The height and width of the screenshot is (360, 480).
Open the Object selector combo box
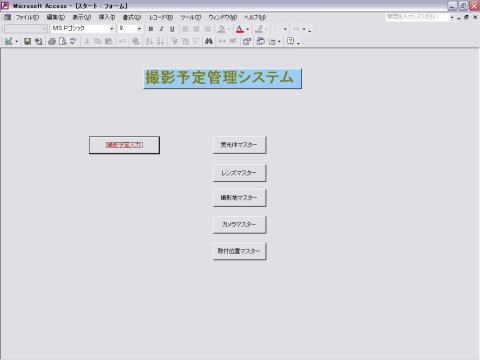25,29
